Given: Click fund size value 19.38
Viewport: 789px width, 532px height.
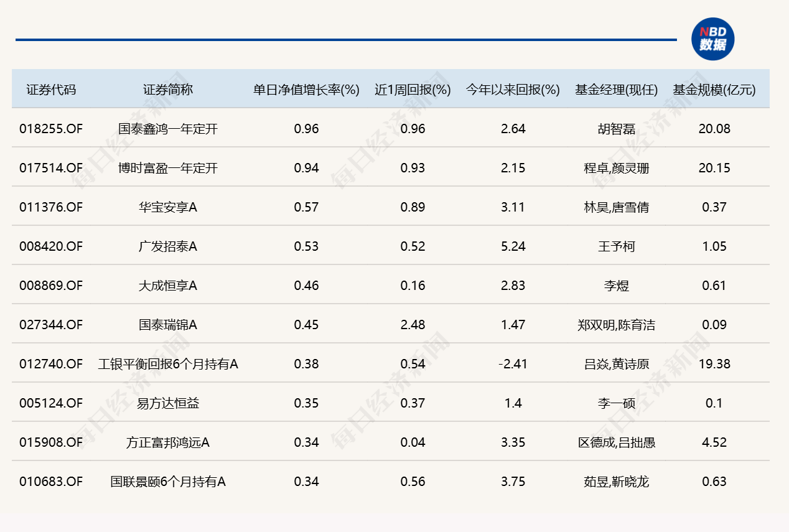Looking at the screenshot, I should (x=714, y=364).
